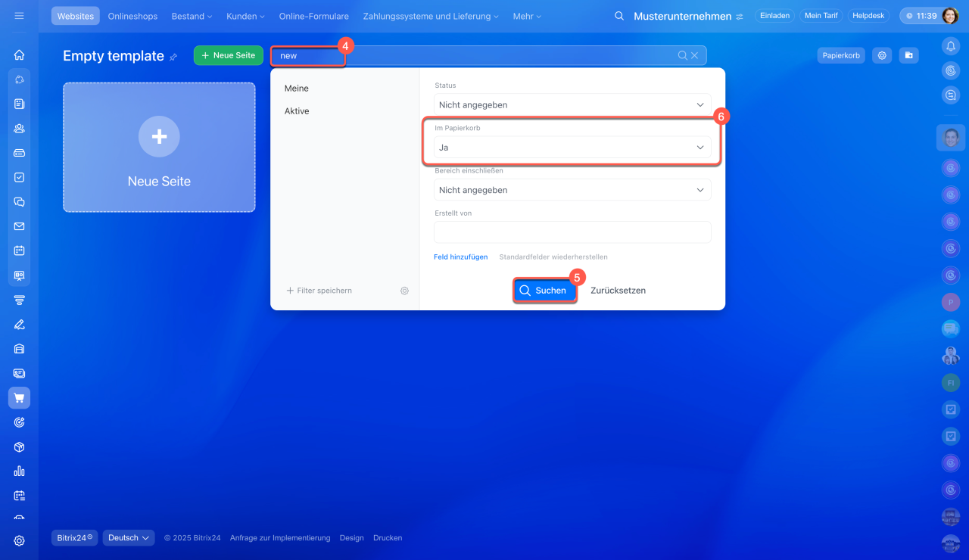Pin the Empty template title
The width and height of the screenshot is (969, 560).
tap(173, 57)
